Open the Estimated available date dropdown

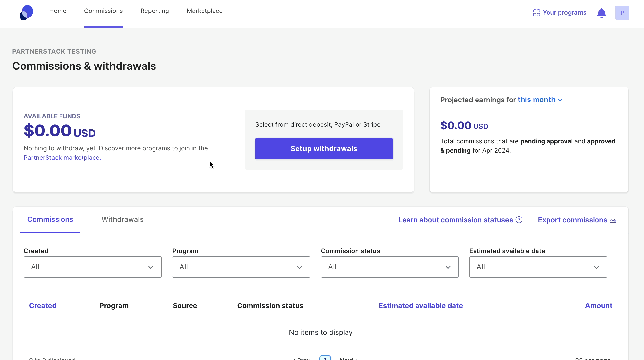538,267
